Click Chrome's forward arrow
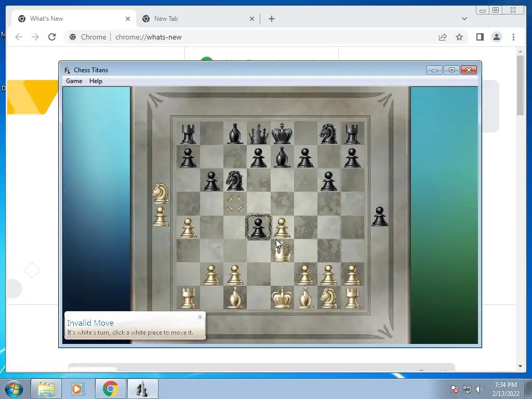The height and width of the screenshot is (399, 532). point(35,37)
